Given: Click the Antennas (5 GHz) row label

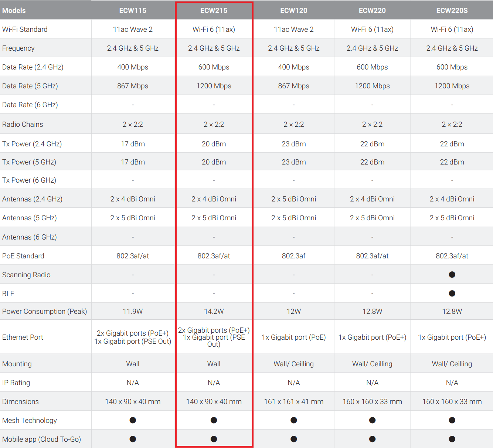Looking at the screenshot, I should pos(30,218).
